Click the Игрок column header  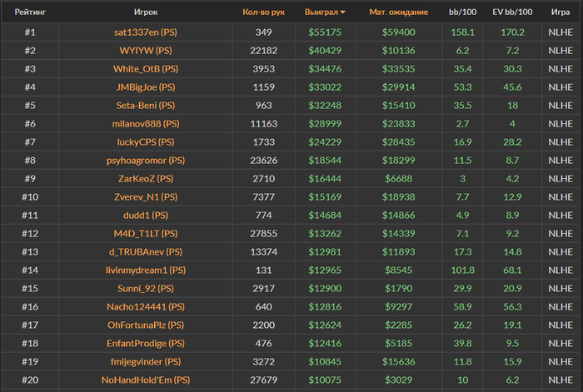(146, 12)
